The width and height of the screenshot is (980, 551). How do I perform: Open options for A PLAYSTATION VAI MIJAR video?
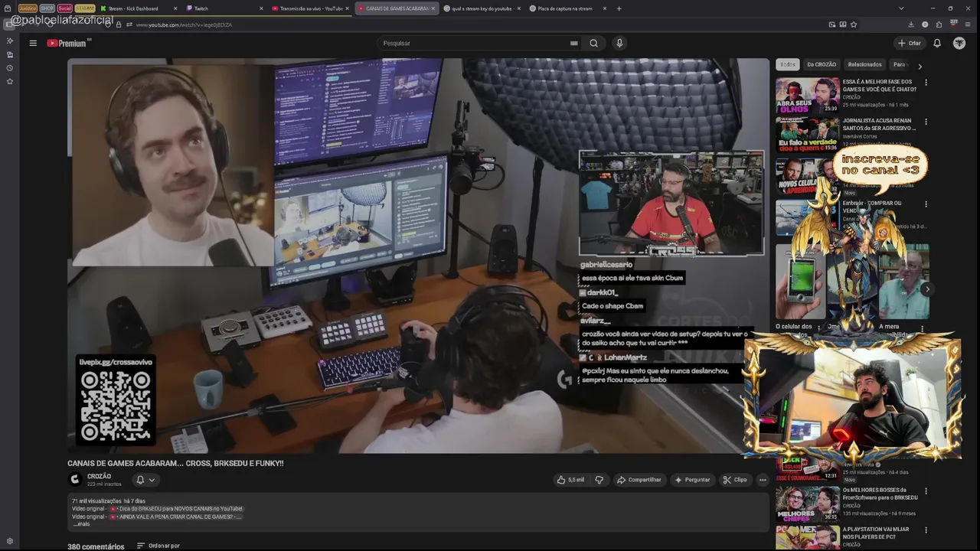point(926,530)
